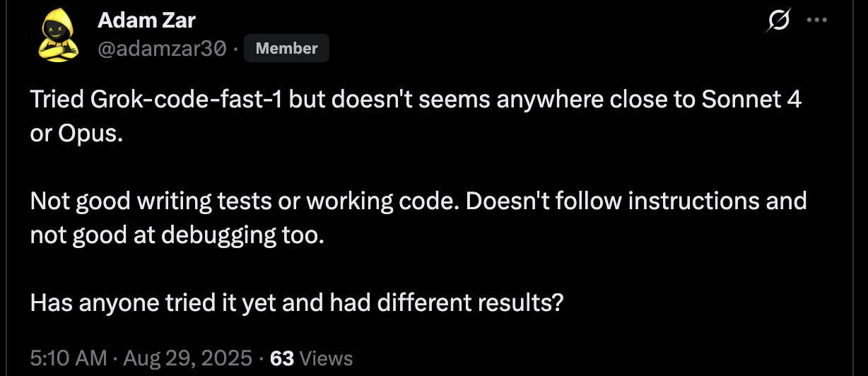This screenshot has width=868, height=376.
Task: Click the Member badge
Action: click(286, 49)
